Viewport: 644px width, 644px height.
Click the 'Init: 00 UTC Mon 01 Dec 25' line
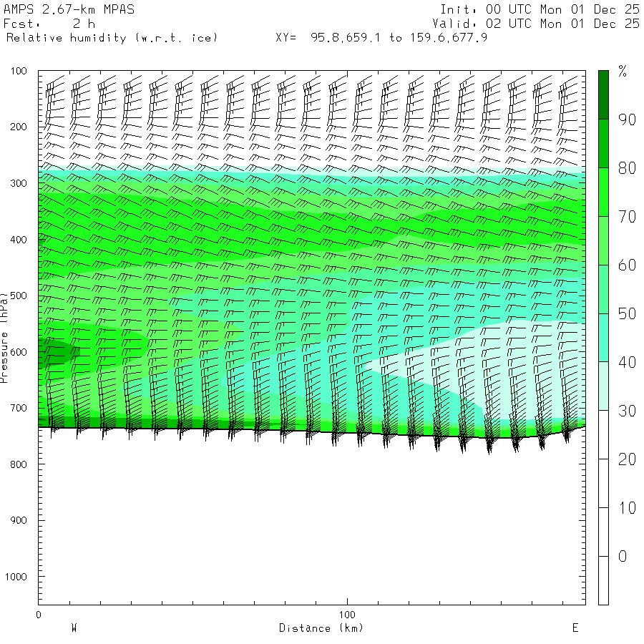pos(540,9)
